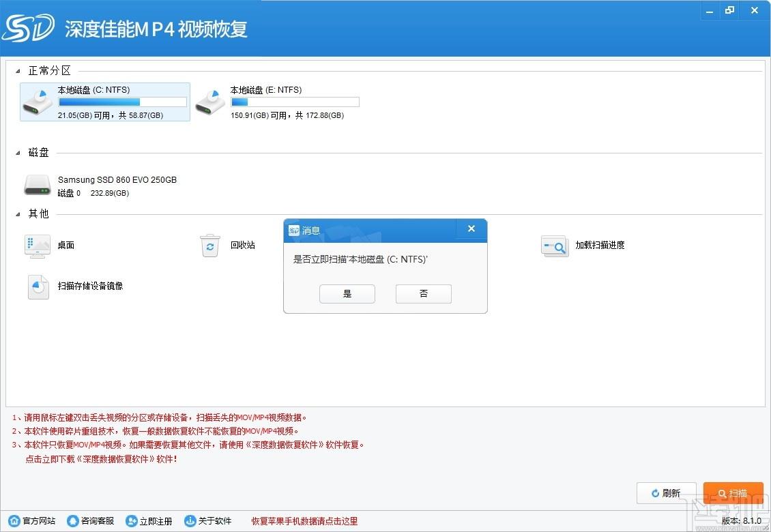Click the 扫描存储设备镜像 label
The image size is (771, 532).
[x=91, y=286]
